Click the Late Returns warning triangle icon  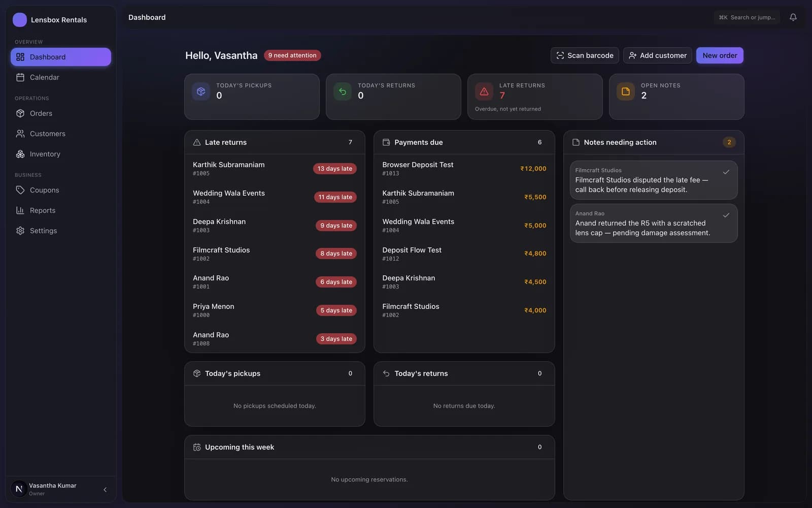point(484,91)
